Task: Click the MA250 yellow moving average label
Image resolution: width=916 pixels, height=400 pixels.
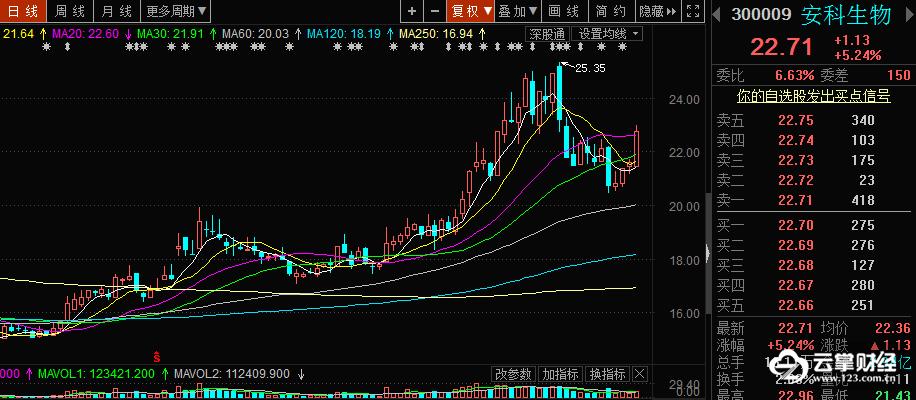Action: pyautogui.click(x=435, y=34)
